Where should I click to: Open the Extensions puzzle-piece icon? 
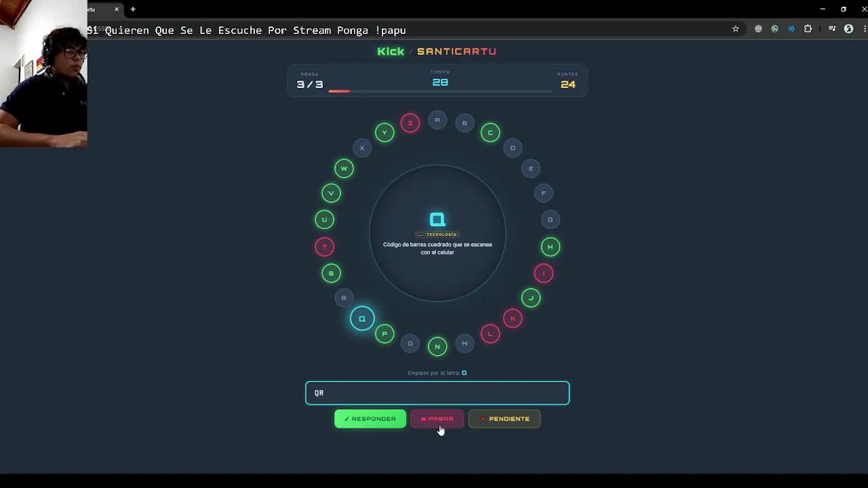[x=808, y=29]
